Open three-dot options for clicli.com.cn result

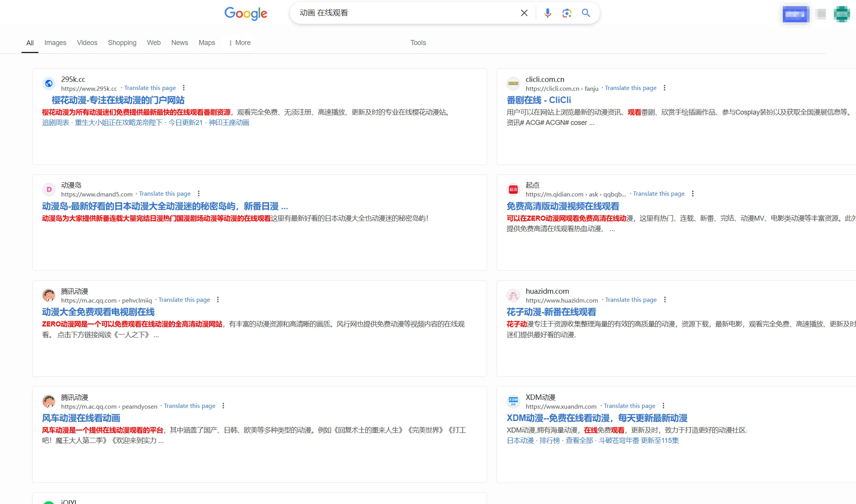click(664, 88)
